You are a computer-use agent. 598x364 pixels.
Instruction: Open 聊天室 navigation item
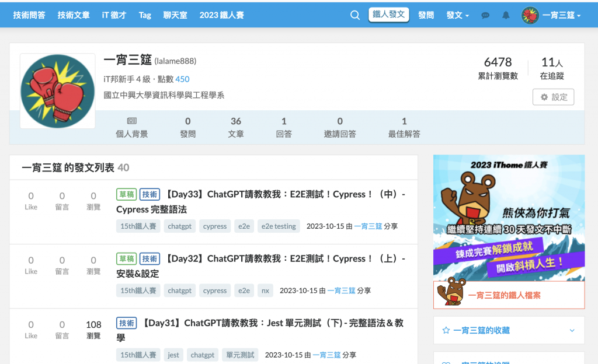click(x=175, y=15)
